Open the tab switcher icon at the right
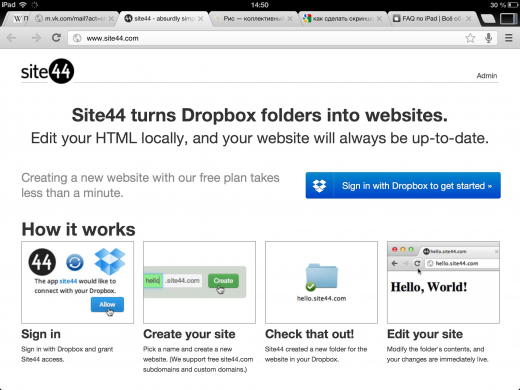Screen dimensions: 520x390 click(508, 18)
